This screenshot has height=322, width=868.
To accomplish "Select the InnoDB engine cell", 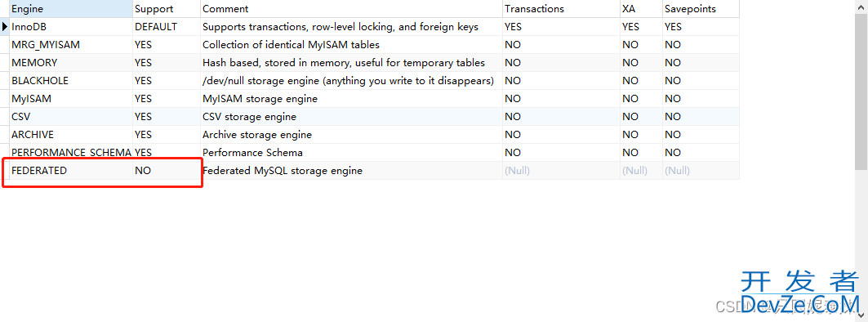I will click(x=71, y=27).
